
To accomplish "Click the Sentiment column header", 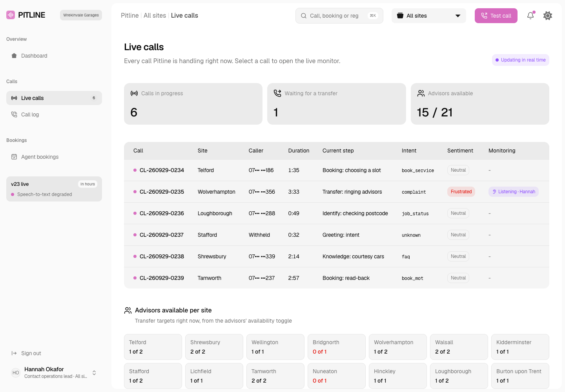I will (460, 151).
